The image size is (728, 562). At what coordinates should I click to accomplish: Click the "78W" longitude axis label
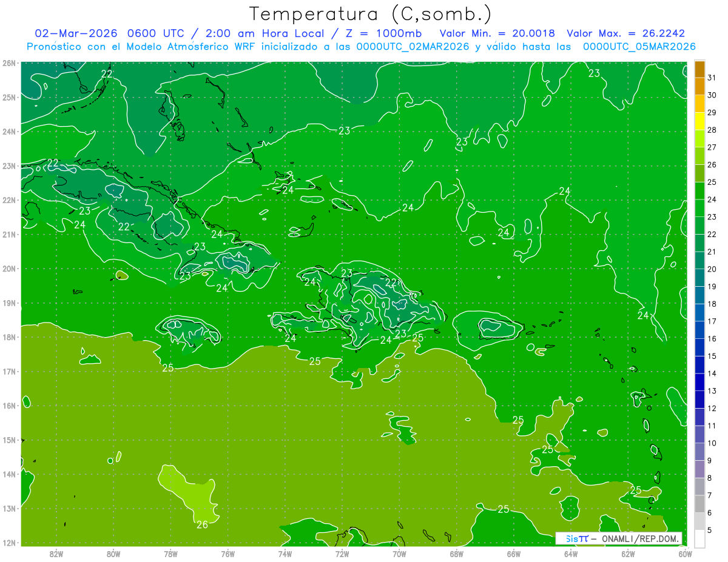click(x=170, y=554)
